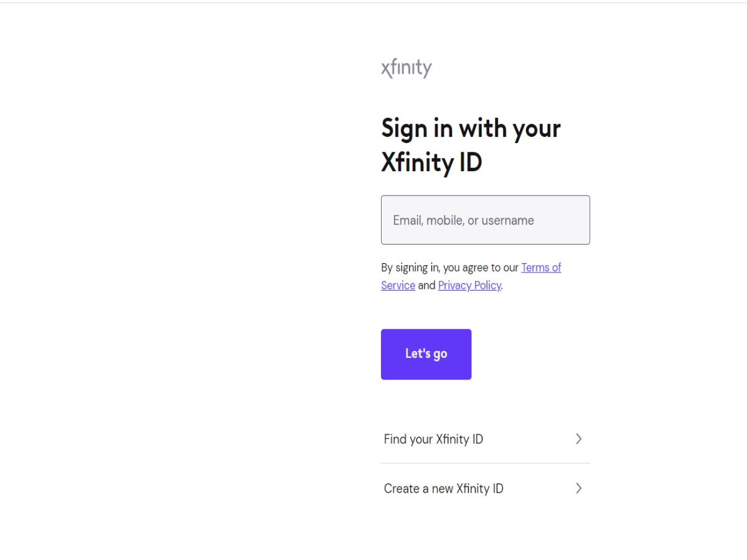The height and width of the screenshot is (560, 747).
Task: Click the arrow beside Create a new Xfinity ID
Action: coord(578,488)
